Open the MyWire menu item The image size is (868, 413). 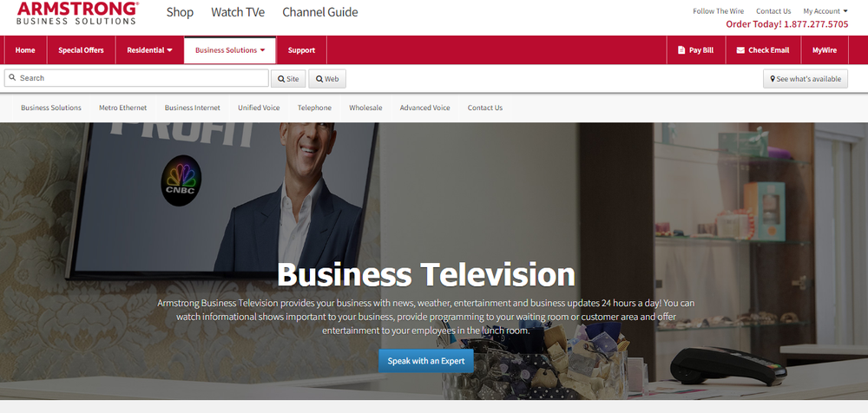tap(825, 50)
